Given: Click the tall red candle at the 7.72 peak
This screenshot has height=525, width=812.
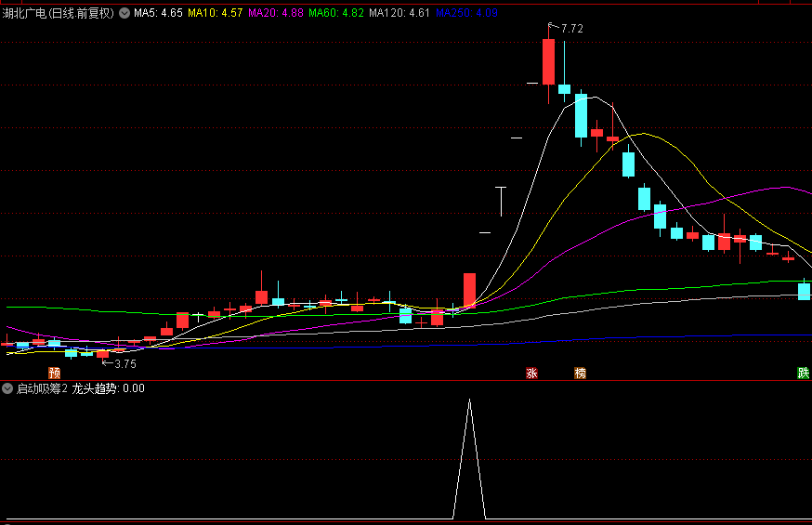Looking at the screenshot, I should click(548, 62).
